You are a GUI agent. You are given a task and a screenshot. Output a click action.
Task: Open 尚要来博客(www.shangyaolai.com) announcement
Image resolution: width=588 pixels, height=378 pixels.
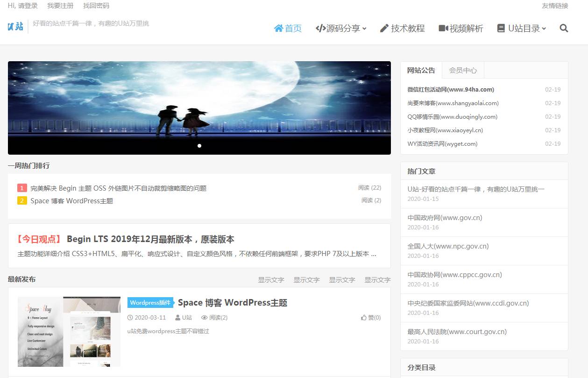[453, 103]
